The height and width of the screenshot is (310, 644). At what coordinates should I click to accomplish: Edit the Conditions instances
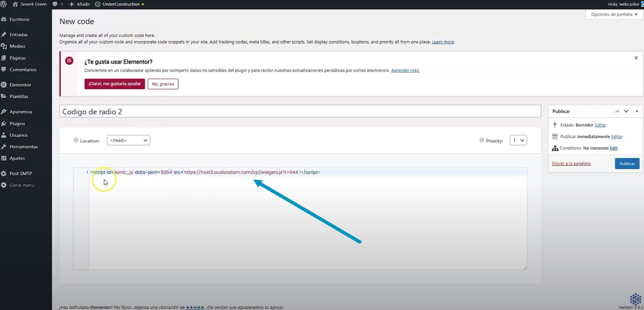coord(614,148)
